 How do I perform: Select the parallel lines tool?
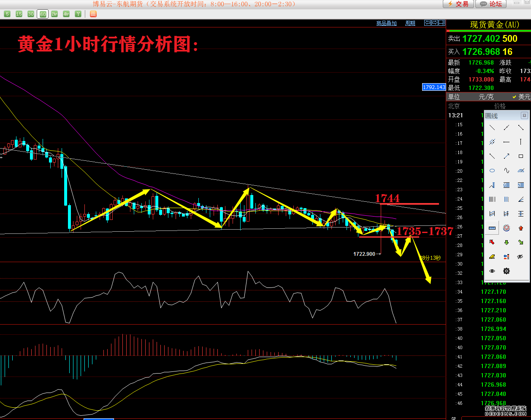point(492,142)
